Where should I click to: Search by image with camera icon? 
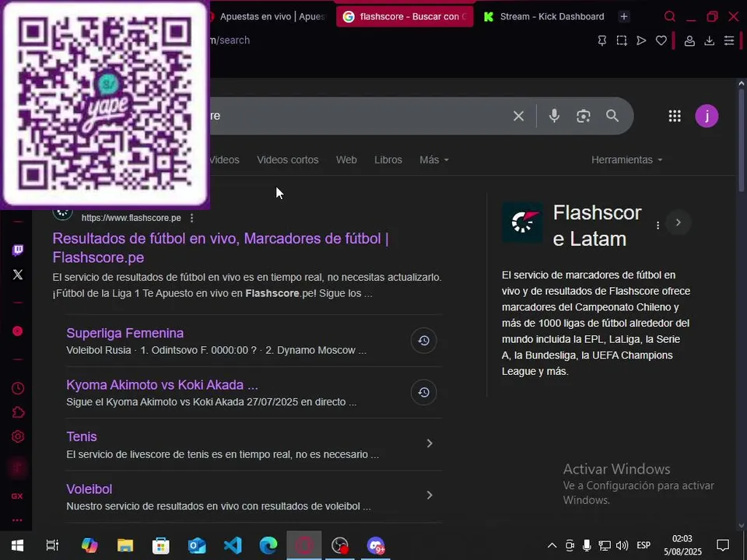click(583, 116)
